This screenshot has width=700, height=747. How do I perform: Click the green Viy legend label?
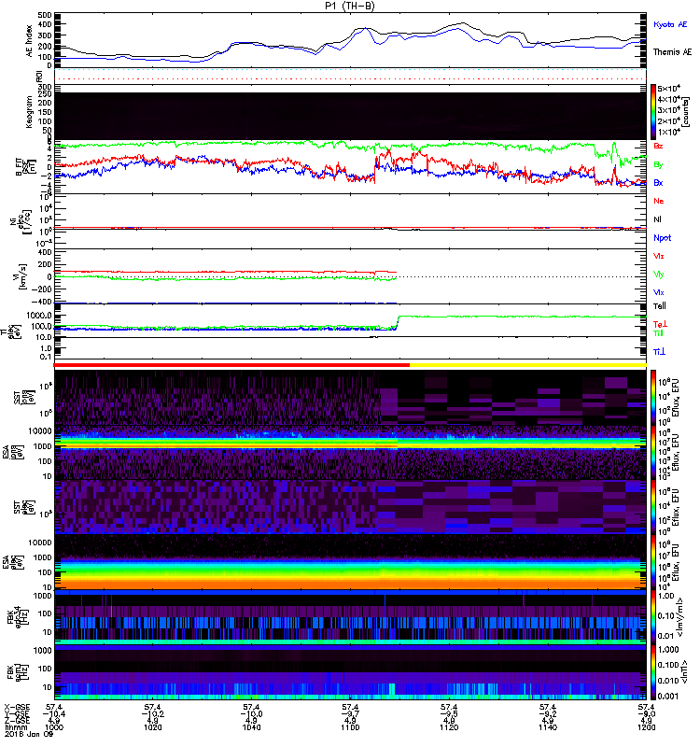[658, 274]
